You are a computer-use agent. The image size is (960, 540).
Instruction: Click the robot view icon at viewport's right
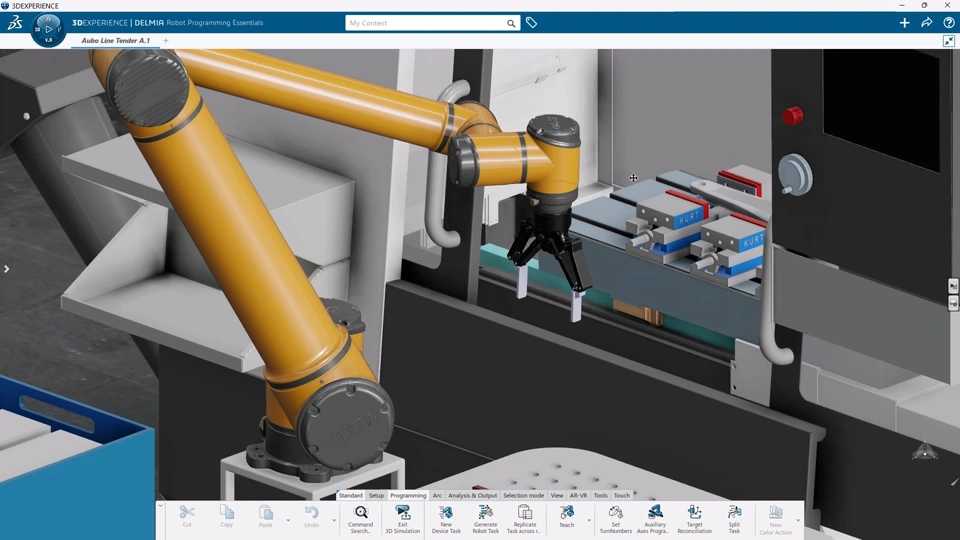tap(924, 452)
